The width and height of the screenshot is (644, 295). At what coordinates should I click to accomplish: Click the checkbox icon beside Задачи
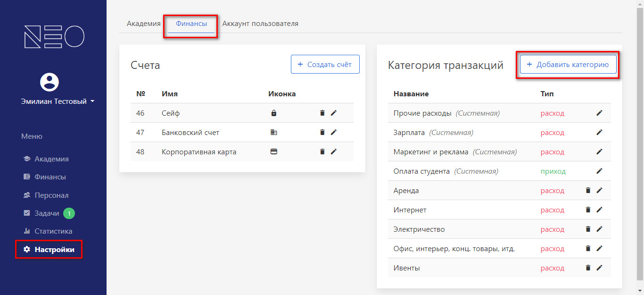(27, 213)
